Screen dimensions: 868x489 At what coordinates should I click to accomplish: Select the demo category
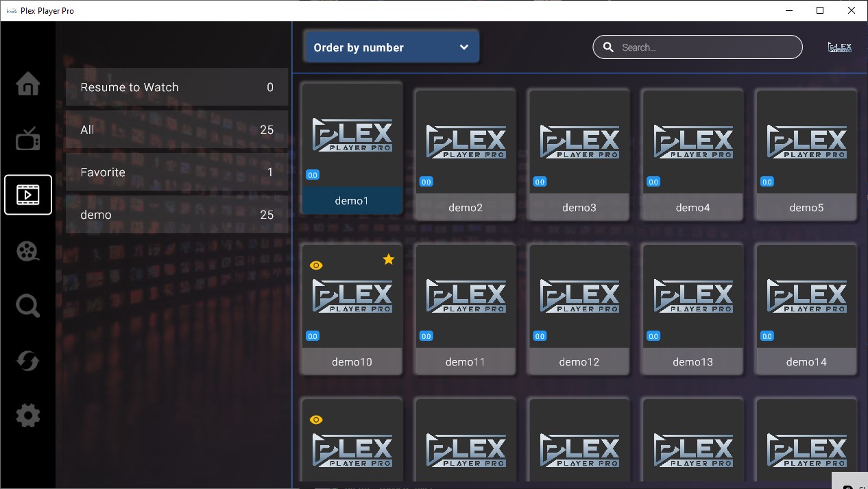[177, 215]
